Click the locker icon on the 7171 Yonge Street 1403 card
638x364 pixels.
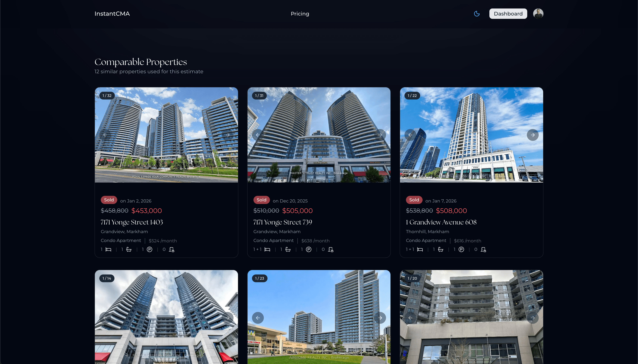[x=171, y=249]
